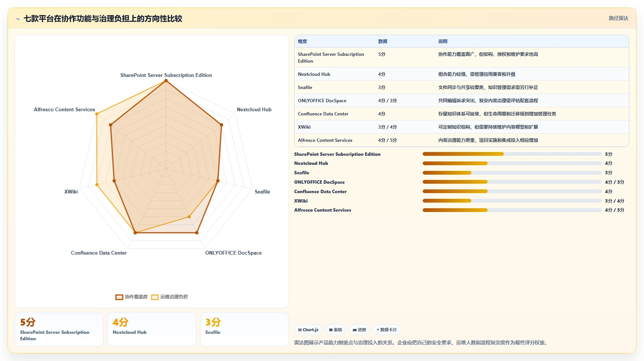Select the 表格 chip
Viewport: 644px width, 361px height.
click(x=335, y=330)
